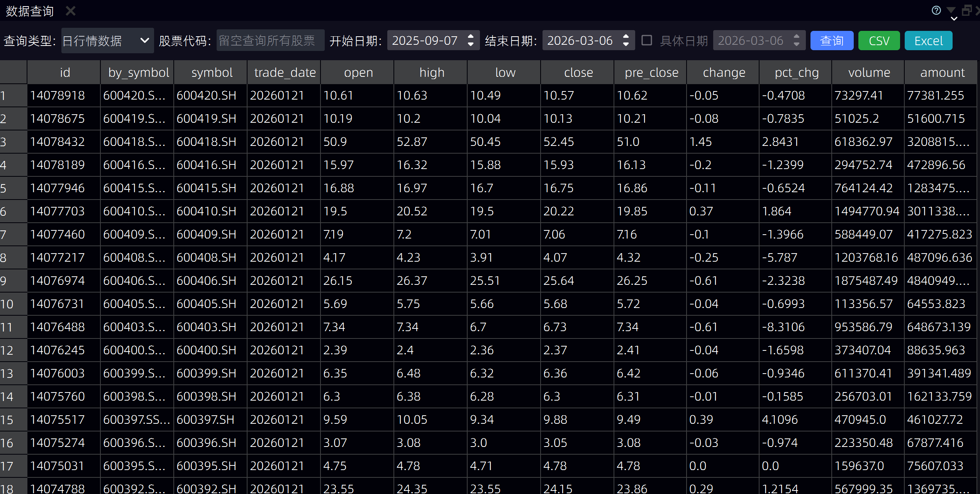Click the gray triangle menu icon
980x494 pixels.
(951, 10)
